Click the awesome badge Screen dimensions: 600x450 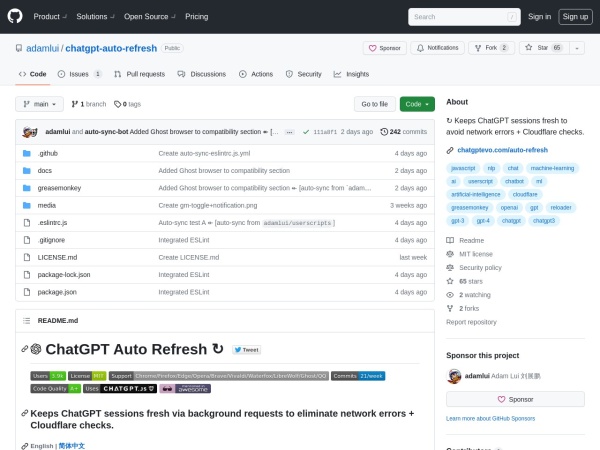(x=185, y=389)
